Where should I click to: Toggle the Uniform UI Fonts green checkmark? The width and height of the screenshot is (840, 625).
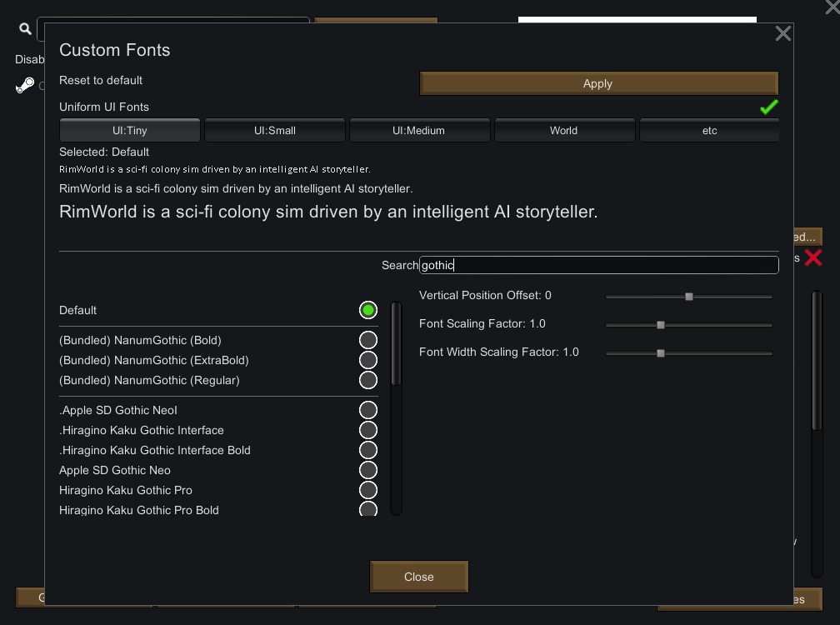768,107
